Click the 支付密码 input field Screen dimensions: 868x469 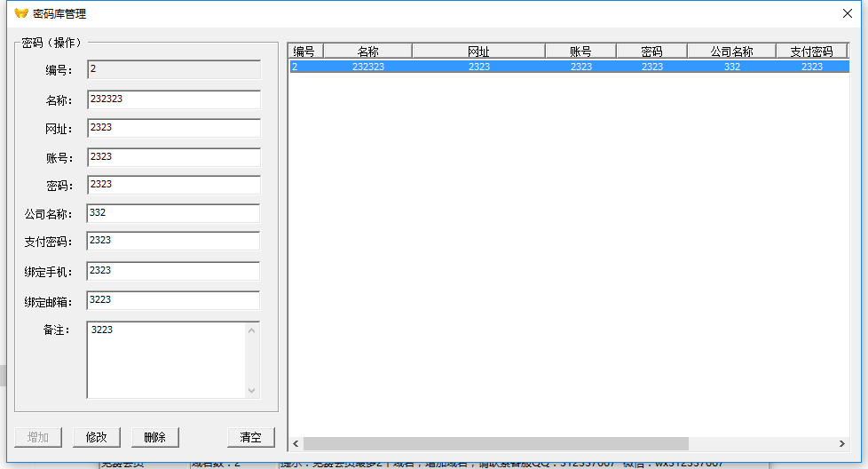[x=174, y=241]
